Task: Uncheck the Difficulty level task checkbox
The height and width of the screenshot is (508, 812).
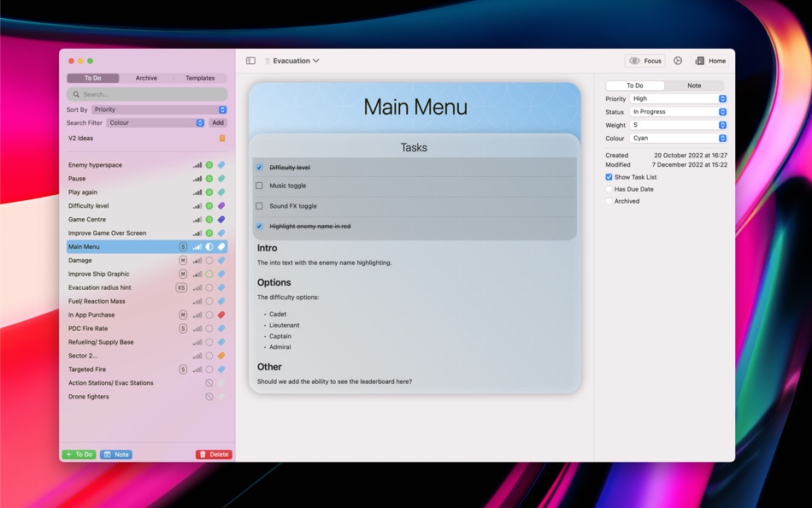Action: [x=260, y=168]
